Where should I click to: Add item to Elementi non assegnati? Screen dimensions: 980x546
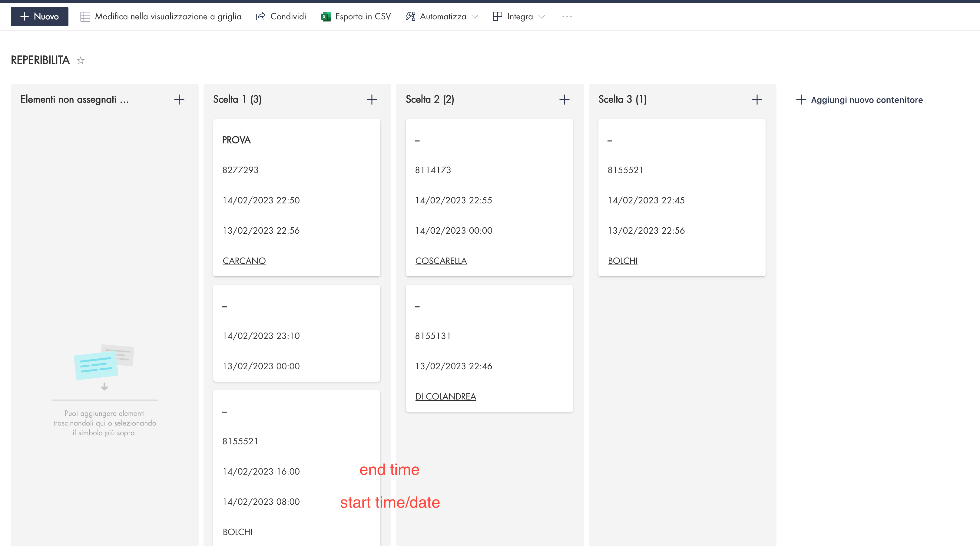(x=179, y=100)
